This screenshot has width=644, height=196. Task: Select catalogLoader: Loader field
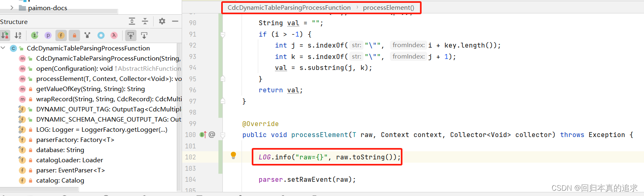(70, 160)
